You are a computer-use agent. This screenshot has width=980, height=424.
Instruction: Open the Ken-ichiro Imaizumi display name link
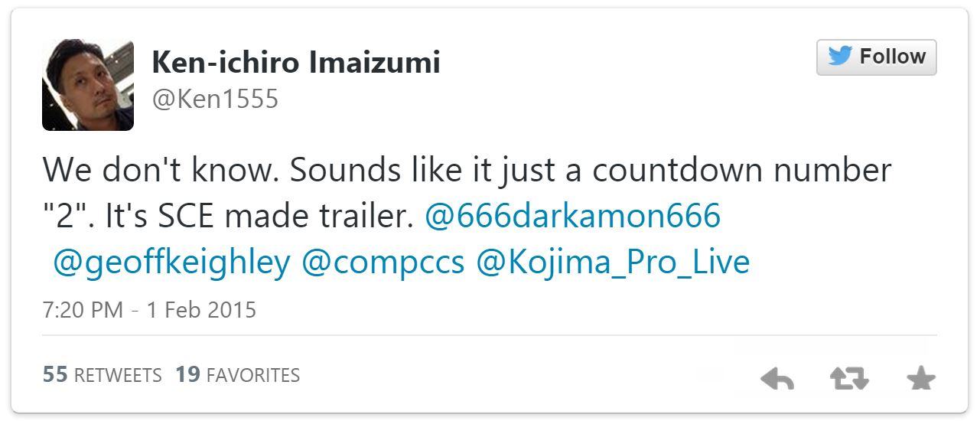tap(296, 62)
